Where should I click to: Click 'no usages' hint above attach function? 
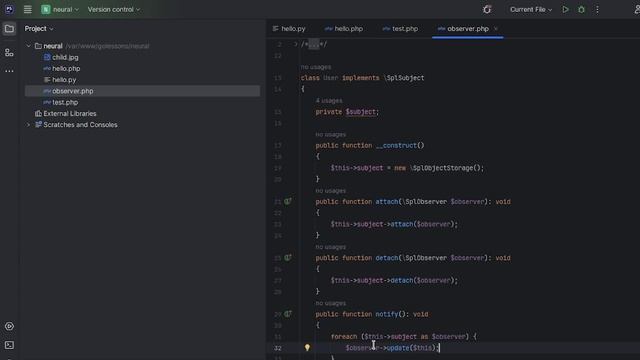click(x=331, y=191)
